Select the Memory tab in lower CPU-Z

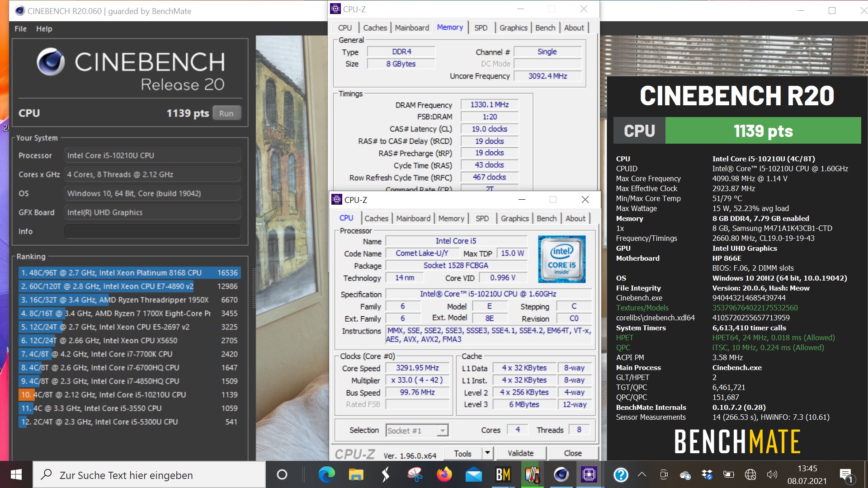coord(451,219)
